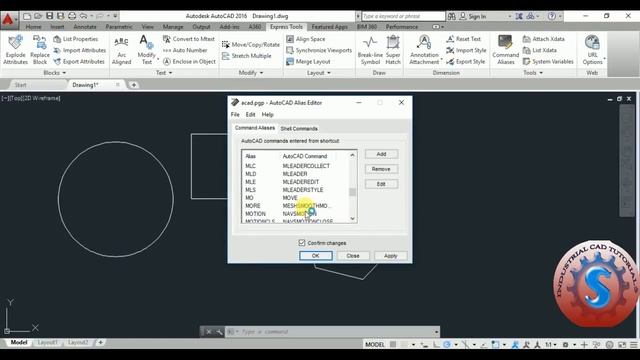Click the Save quick-access icon
This screenshot has height=360, width=640.
pos(49,16)
